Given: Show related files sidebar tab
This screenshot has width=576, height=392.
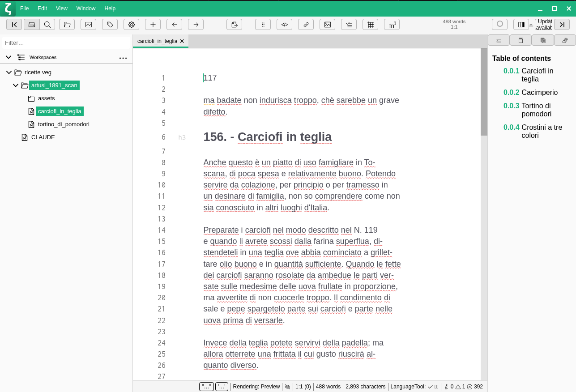Looking at the screenshot, I should point(543,40).
